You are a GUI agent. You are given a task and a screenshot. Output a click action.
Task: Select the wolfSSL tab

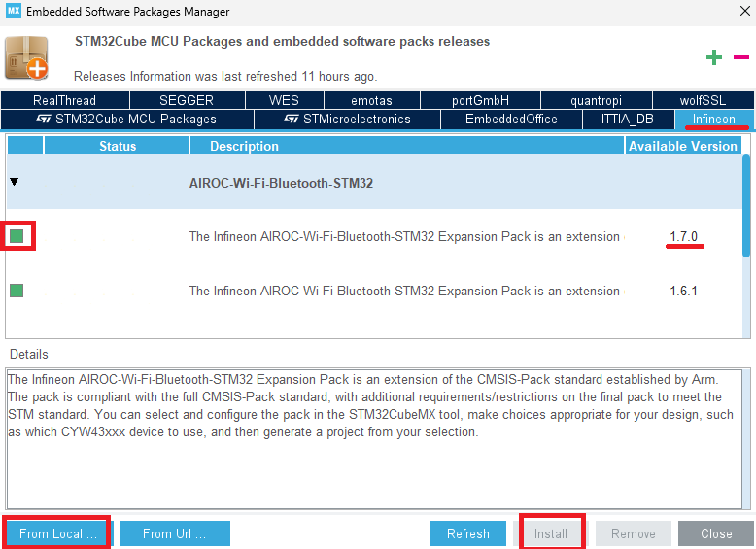point(703,100)
